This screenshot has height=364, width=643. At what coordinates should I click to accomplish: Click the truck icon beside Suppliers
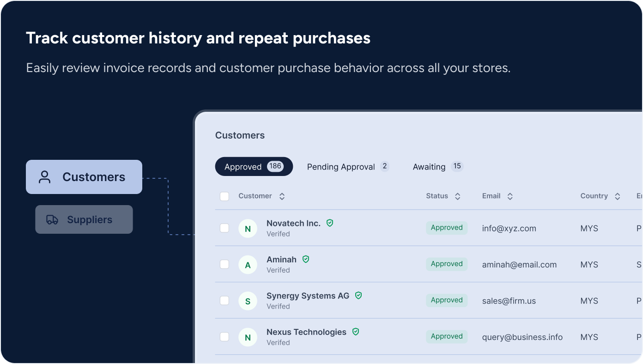click(x=52, y=220)
